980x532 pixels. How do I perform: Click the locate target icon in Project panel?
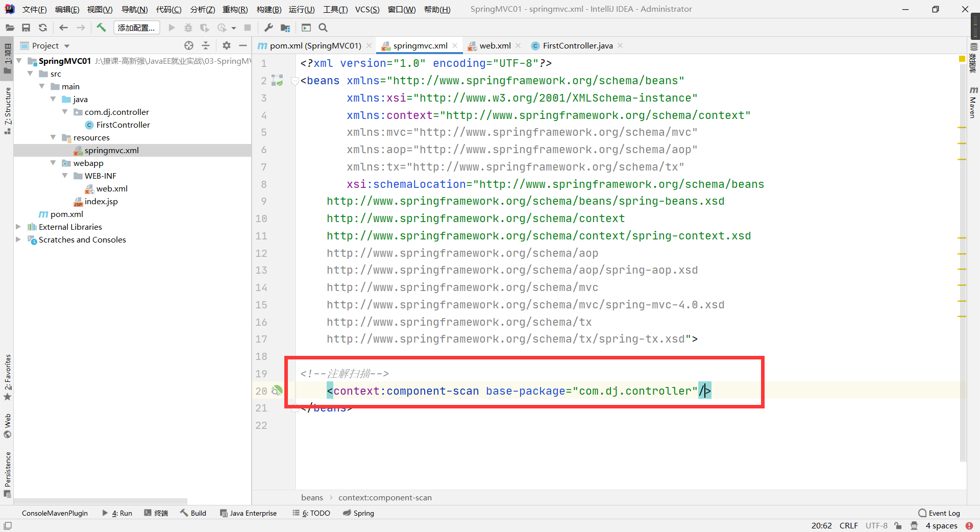tap(189, 45)
